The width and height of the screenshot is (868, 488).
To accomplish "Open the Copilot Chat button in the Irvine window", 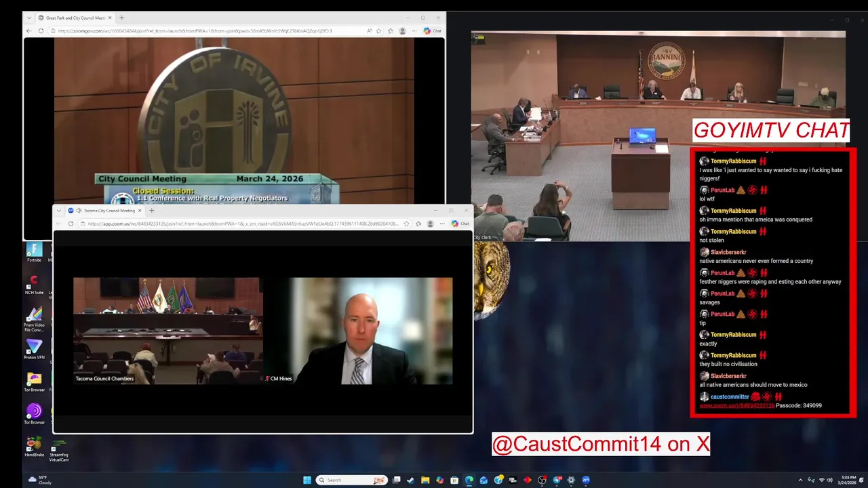I will point(432,30).
